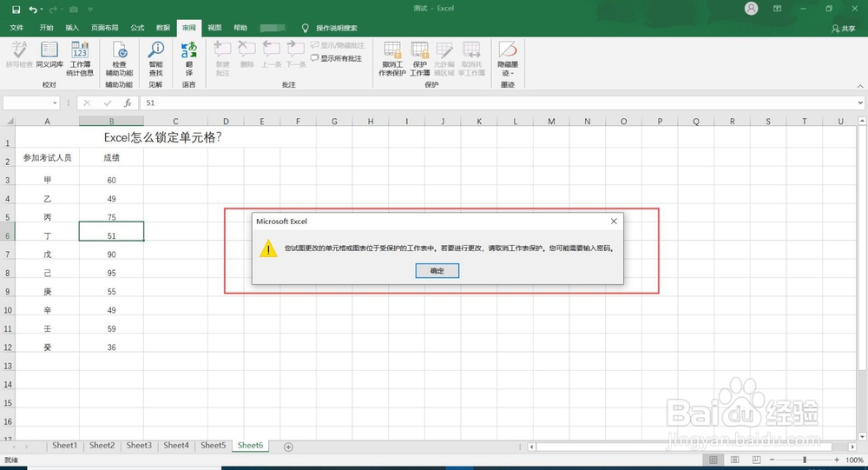Screen dimensions: 868x470
Task: Switch to the 视图 ribbon tab
Action: (214, 28)
